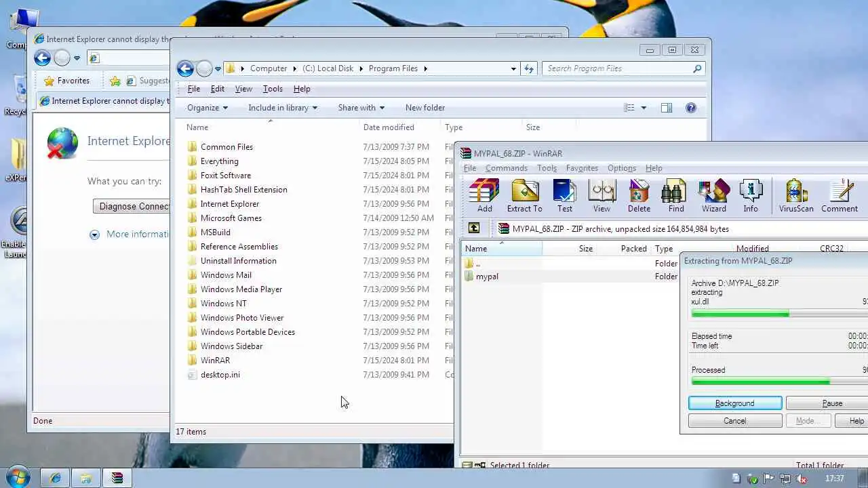Click Pause in the extraction dialog
Viewport: 868px width, 488px height.
pos(827,403)
